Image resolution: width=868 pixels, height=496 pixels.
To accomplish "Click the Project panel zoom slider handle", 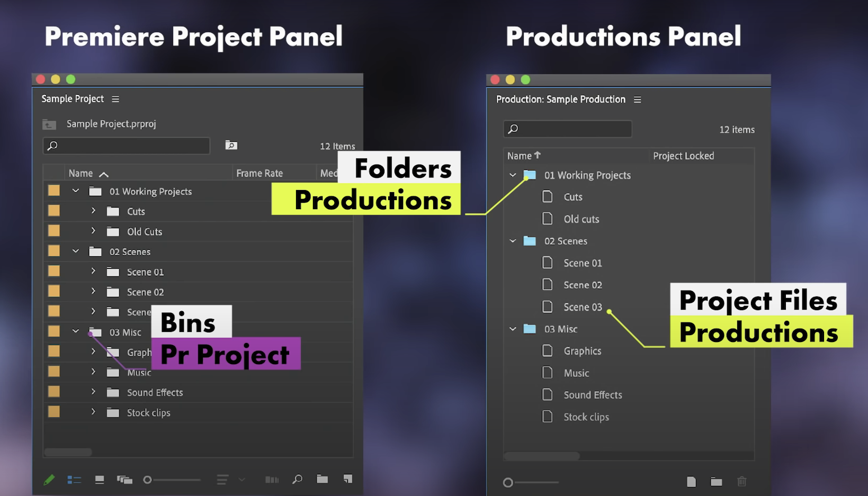I will pyautogui.click(x=148, y=480).
